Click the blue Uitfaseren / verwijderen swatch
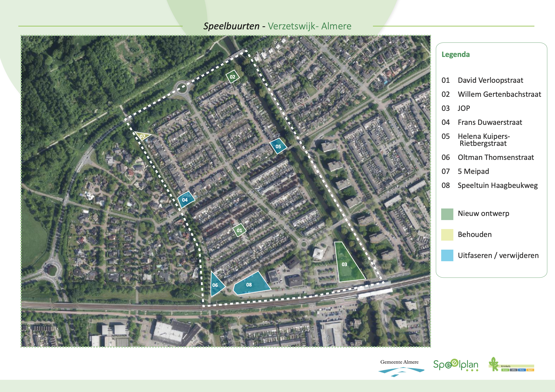Viewport: 555px width, 392px height. [447, 255]
